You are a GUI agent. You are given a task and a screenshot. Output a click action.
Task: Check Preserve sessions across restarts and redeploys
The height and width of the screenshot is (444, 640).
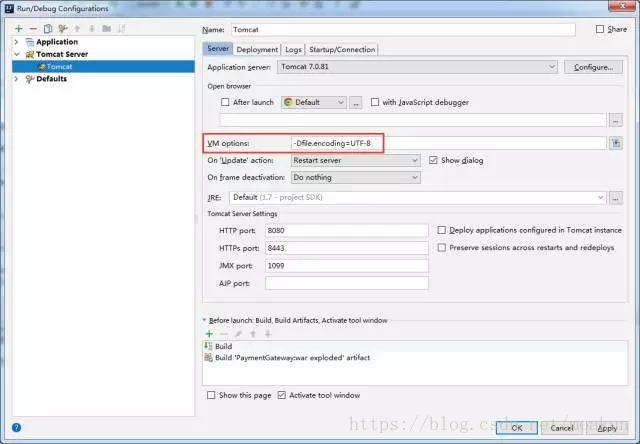[441, 247]
